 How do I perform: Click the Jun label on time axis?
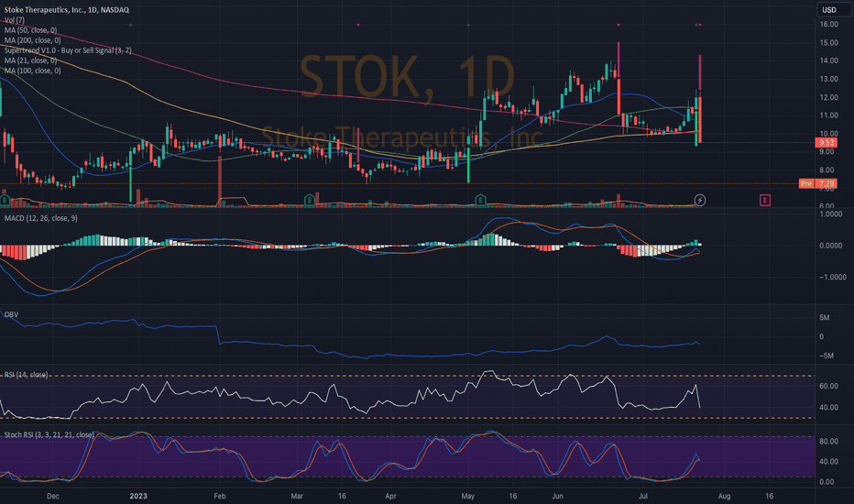coord(557,497)
